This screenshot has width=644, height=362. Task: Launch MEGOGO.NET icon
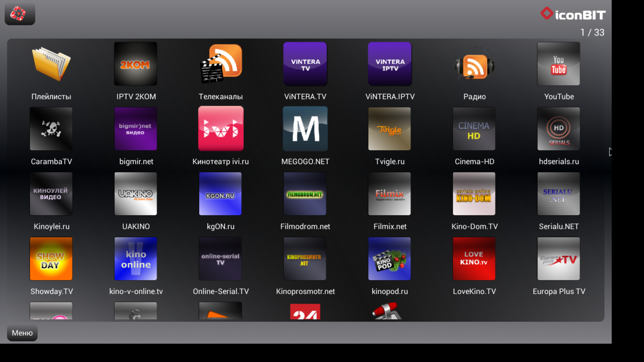[x=305, y=129]
